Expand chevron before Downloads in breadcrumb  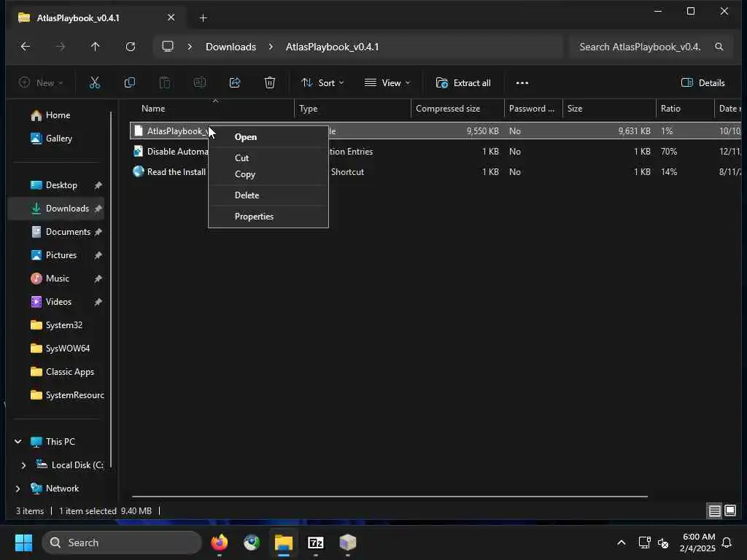pos(190,47)
